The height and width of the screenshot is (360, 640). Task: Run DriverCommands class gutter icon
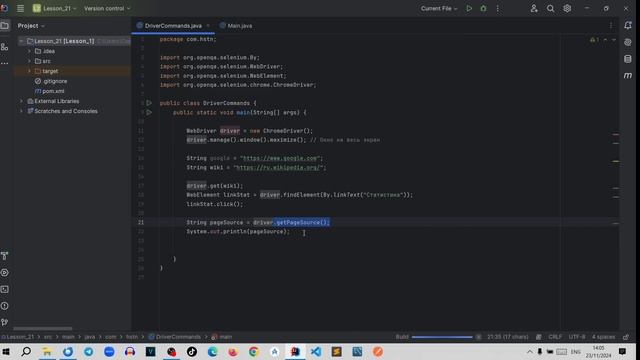pos(149,103)
